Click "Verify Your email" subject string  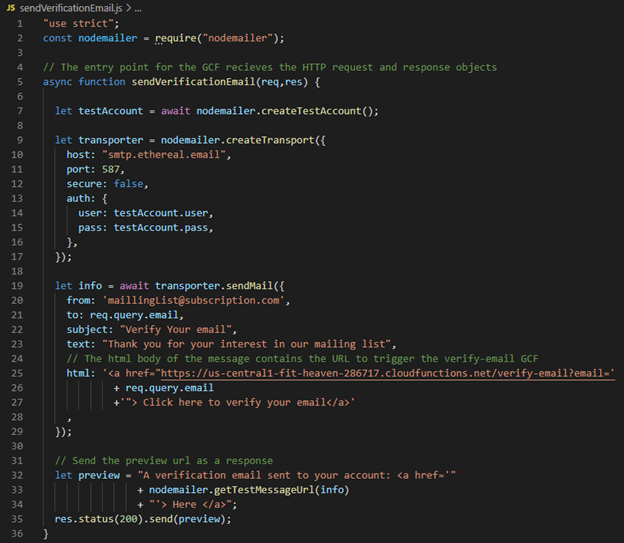click(x=176, y=330)
